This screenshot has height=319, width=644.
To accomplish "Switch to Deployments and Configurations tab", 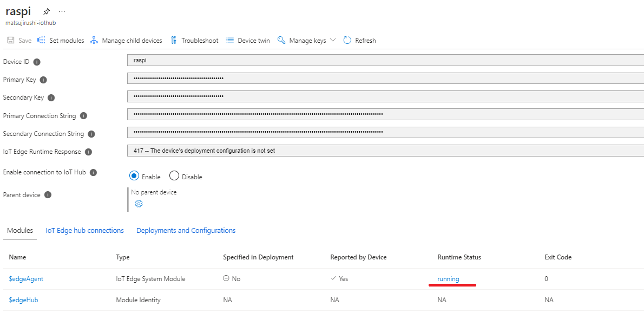I will (x=186, y=231).
